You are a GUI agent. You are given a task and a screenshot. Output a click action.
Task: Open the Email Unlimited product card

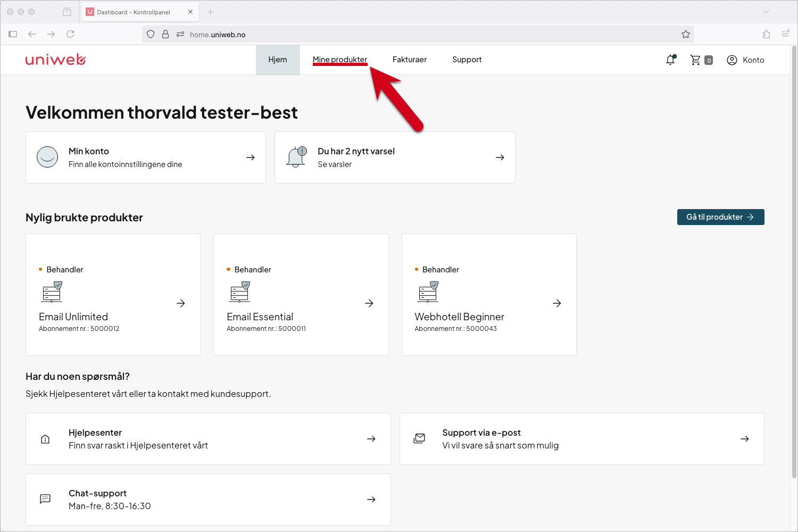coord(113,295)
